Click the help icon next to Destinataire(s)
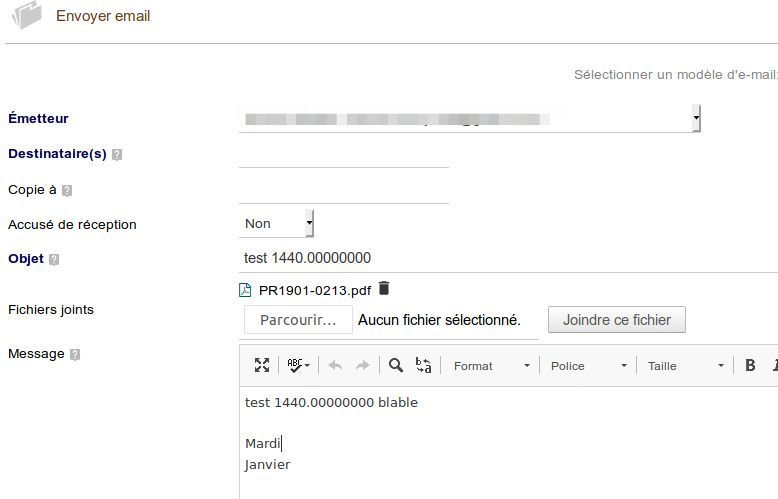The height and width of the screenshot is (499, 778). [x=117, y=155]
